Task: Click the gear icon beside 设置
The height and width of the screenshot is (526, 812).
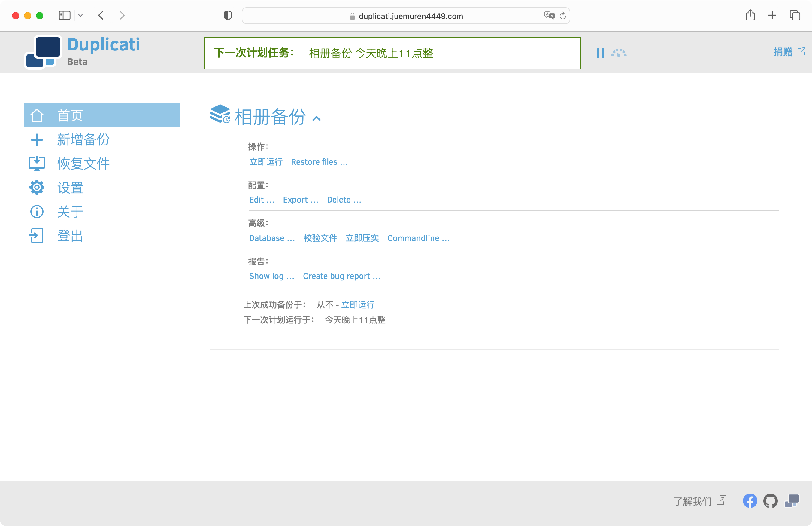Action: pyautogui.click(x=37, y=188)
